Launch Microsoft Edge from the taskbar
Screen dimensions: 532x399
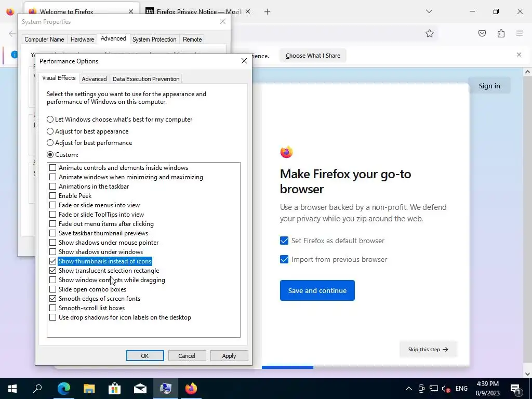63,389
